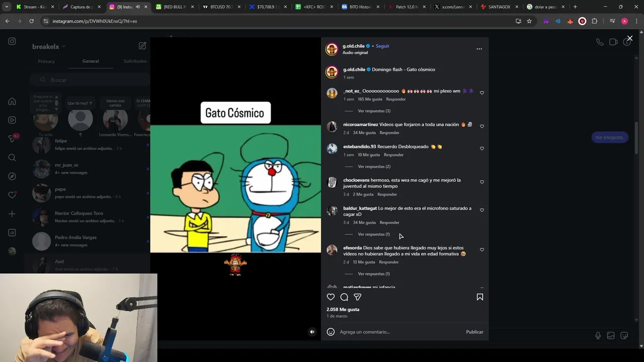The image size is (644, 362).
Task: Switch to the SANTIAGOX browser tab
Action: point(499,7)
